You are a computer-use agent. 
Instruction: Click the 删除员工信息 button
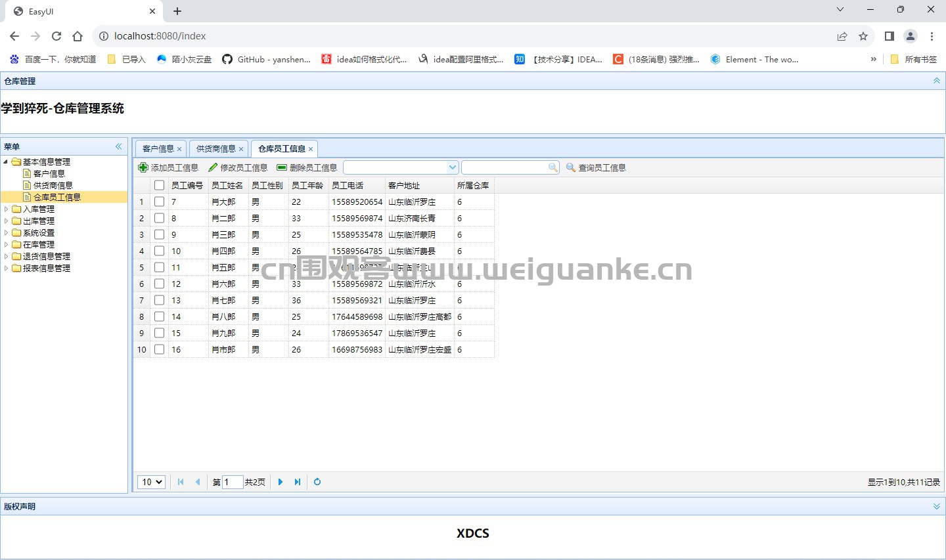coord(307,167)
